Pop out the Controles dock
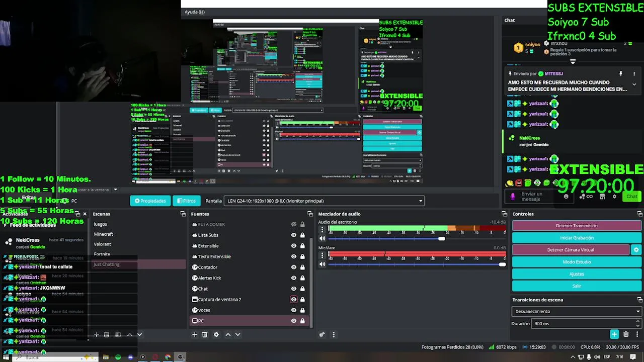This screenshot has height=362, width=644. [x=639, y=214]
